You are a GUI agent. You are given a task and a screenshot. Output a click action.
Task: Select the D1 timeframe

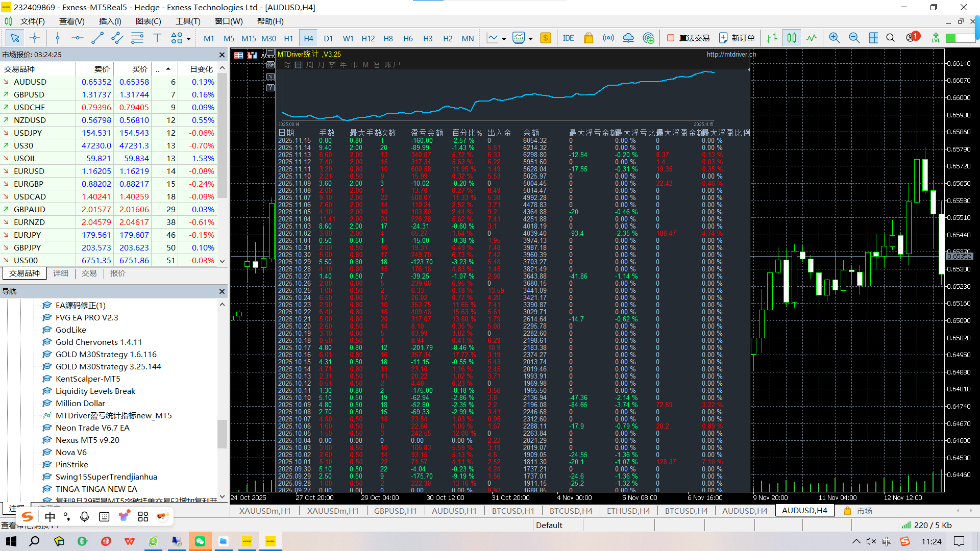[x=328, y=38]
